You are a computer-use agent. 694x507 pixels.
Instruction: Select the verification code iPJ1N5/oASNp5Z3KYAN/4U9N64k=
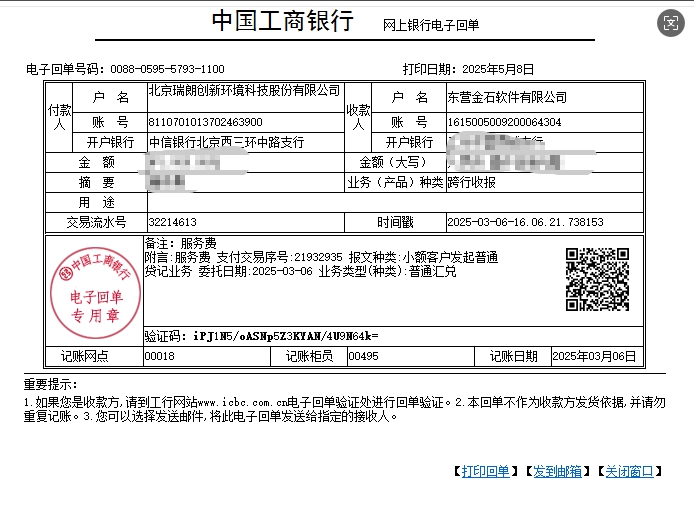(286, 336)
